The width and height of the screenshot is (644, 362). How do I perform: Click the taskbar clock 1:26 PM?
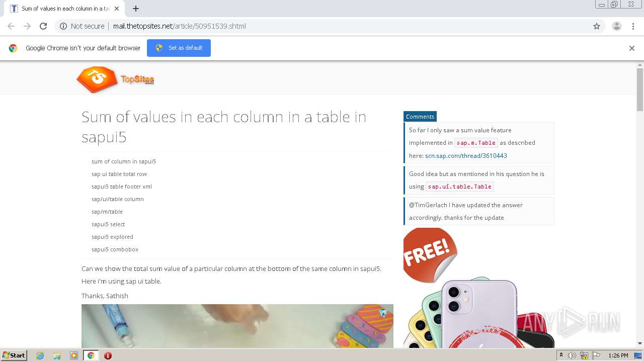pyautogui.click(x=618, y=355)
